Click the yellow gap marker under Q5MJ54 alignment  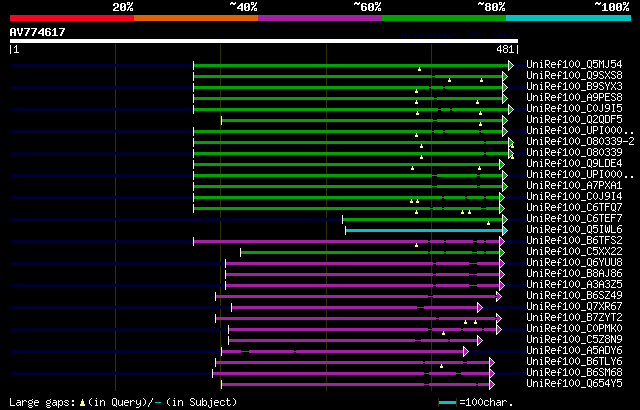coord(419,69)
